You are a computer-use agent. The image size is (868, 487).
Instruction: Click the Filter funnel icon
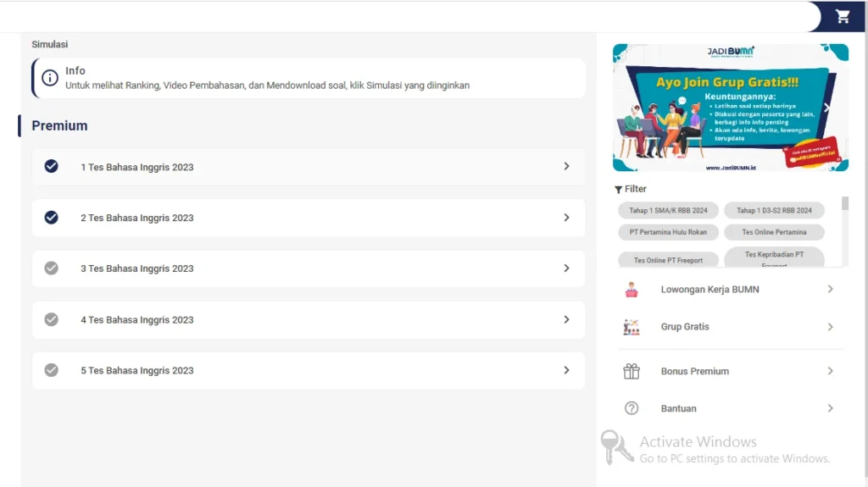[x=618, y=189]
